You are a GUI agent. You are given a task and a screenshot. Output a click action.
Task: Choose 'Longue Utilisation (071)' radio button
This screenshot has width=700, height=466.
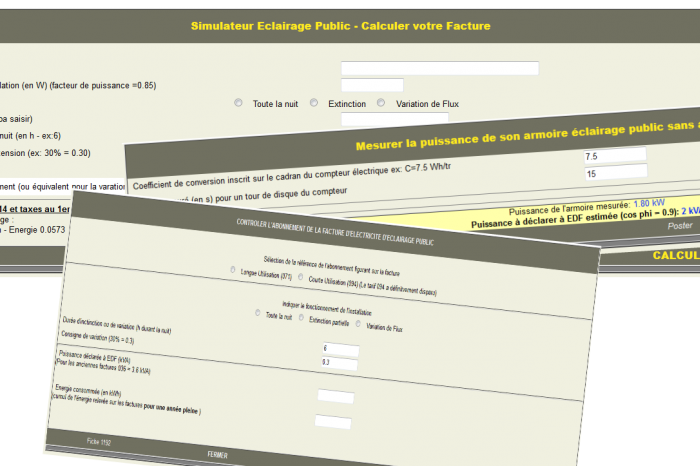233,270
